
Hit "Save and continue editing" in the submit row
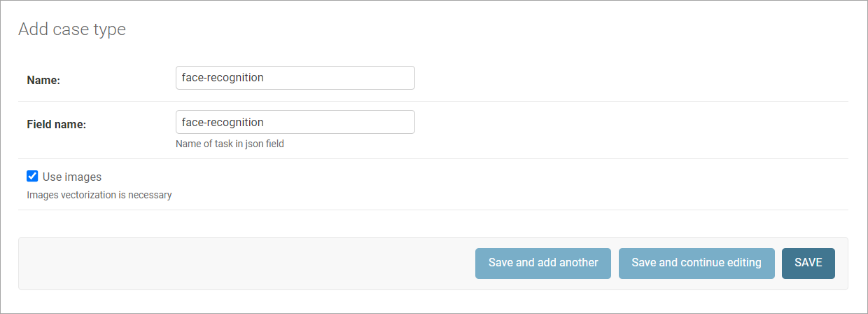pyautogui.click(x=696, y=263)
